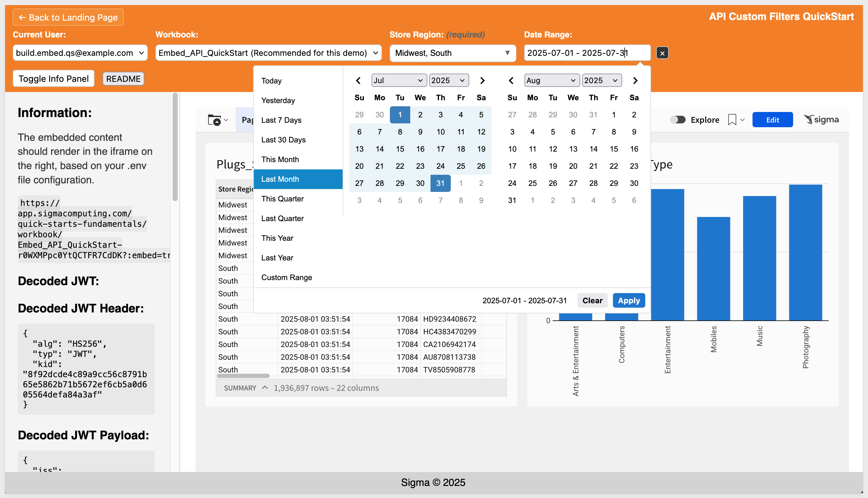Screen dimensions: 868x498
Task: Choose the Custom Range option
Action: tap(286, 277)
